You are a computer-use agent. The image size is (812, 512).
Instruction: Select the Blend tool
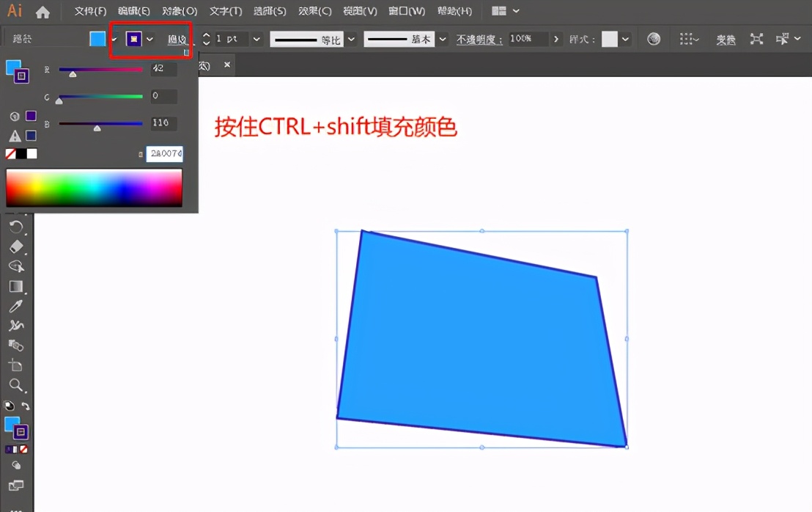pos(16,345)
